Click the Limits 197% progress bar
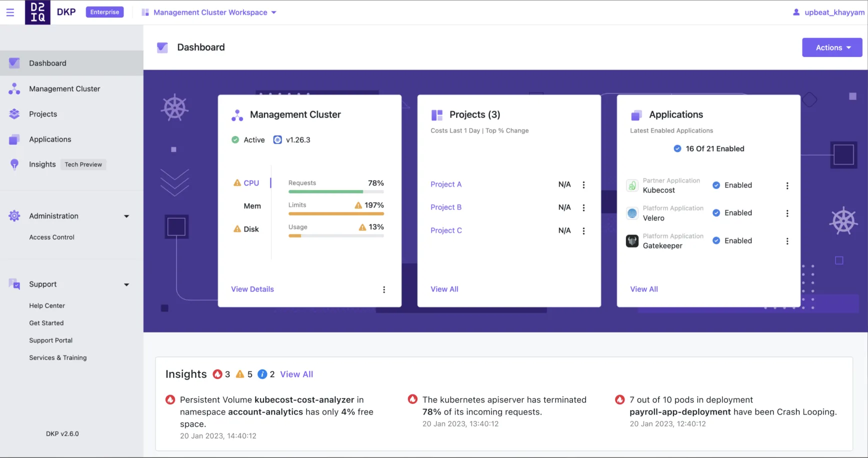The height and width of the screenshot is (458, 868). 336,213
